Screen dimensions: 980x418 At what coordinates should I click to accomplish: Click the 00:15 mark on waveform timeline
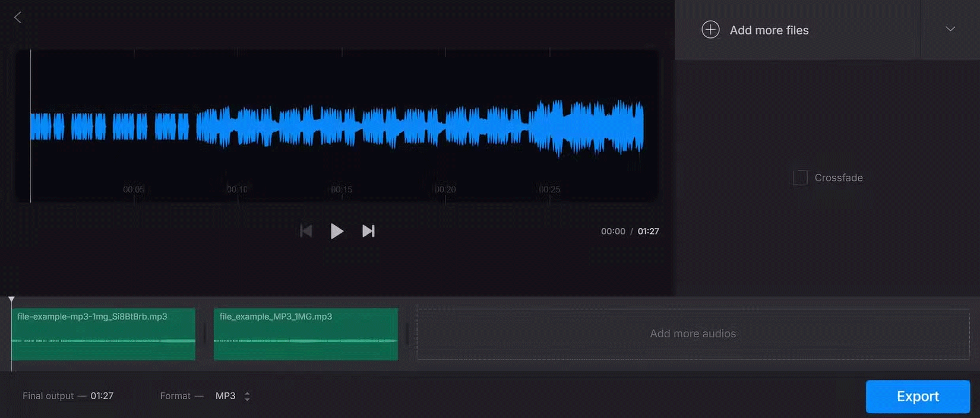point(342,189)
